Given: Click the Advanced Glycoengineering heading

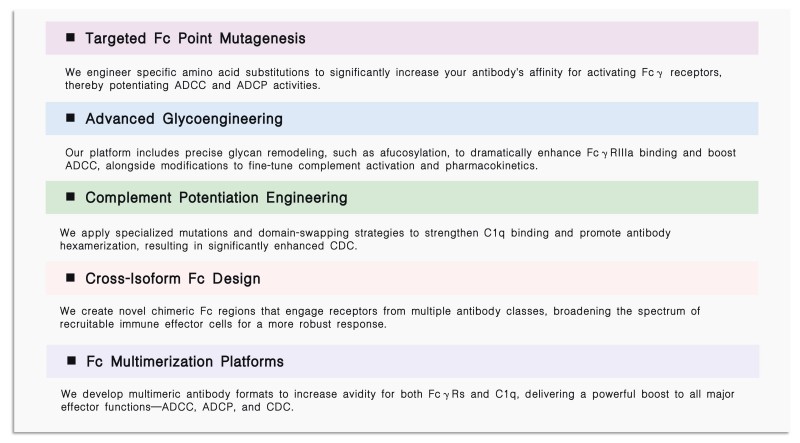Looking at the screenshot, I should click(x=184, y=118).
